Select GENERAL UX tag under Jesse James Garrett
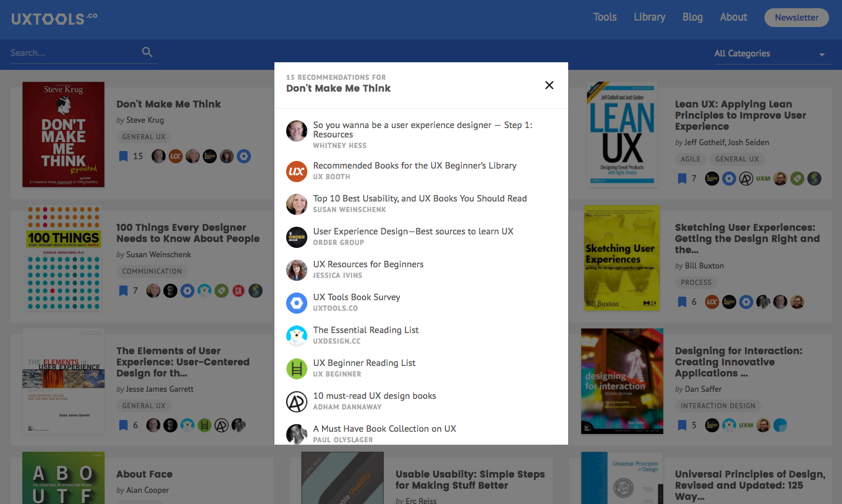 pos(144,406)
